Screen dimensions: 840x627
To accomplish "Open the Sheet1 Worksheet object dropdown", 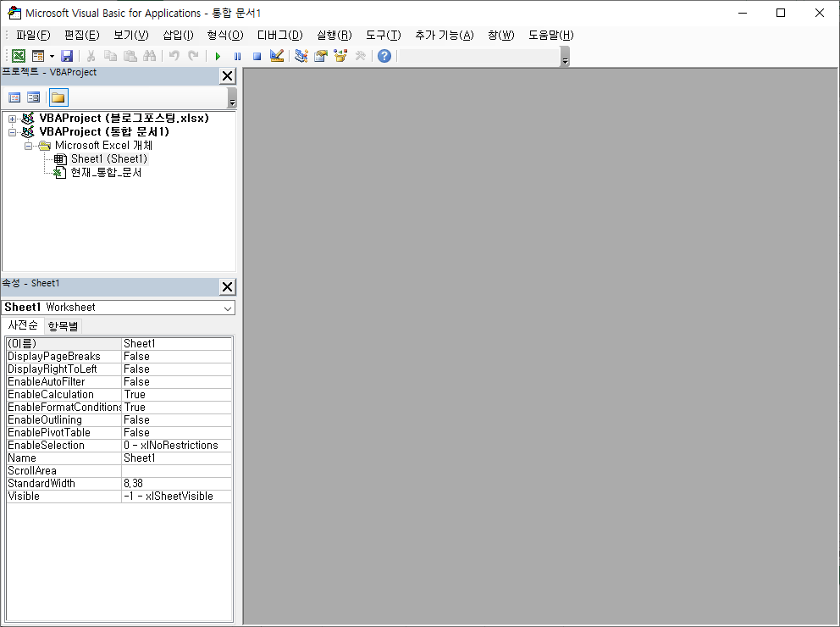I will tap(228, 308).
